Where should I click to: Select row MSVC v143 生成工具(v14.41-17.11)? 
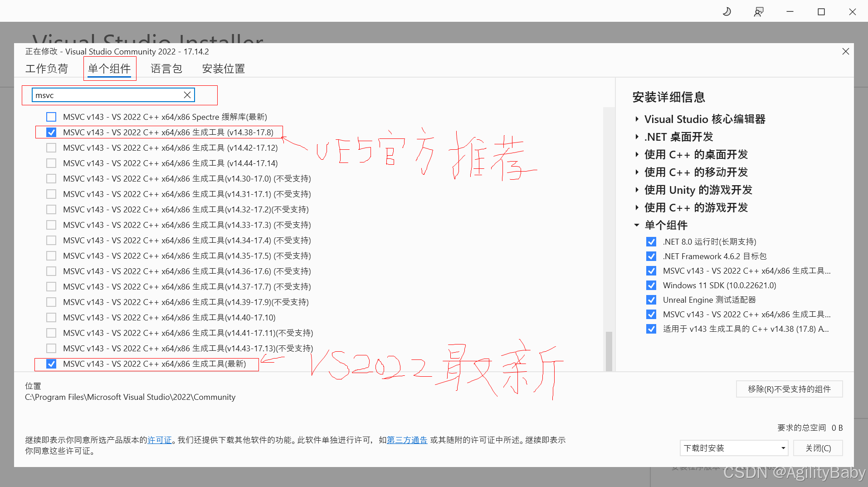[x=180, y=333]
